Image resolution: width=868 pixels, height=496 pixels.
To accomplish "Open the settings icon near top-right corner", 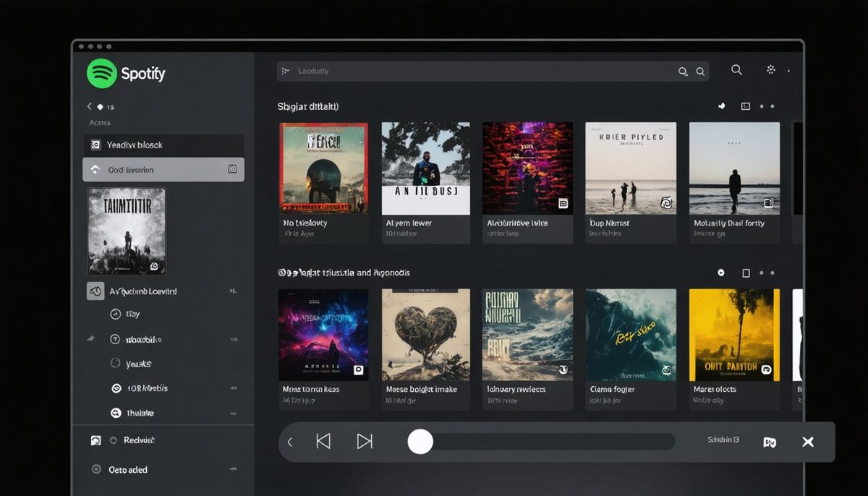I will (x=770, y=70).
